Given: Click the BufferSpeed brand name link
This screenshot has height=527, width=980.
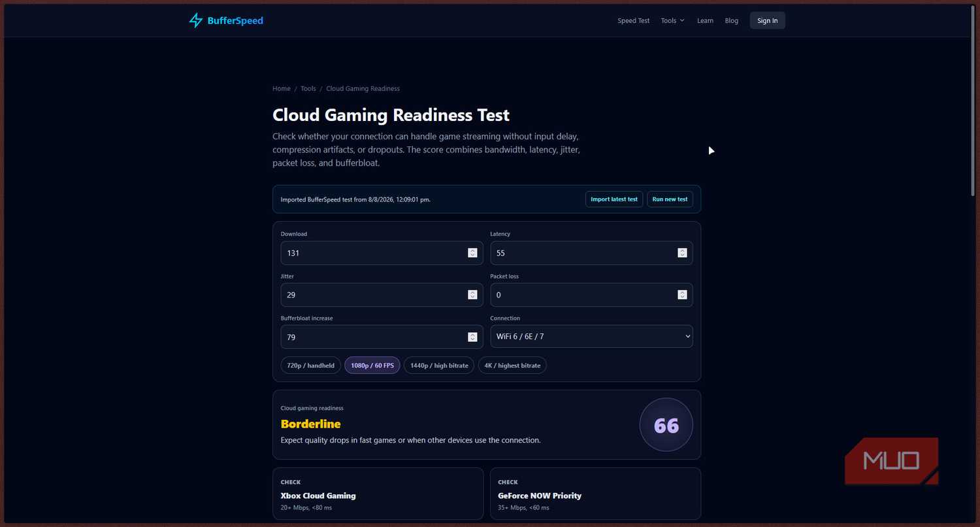Looking at the screenshot, I should 235,21.
